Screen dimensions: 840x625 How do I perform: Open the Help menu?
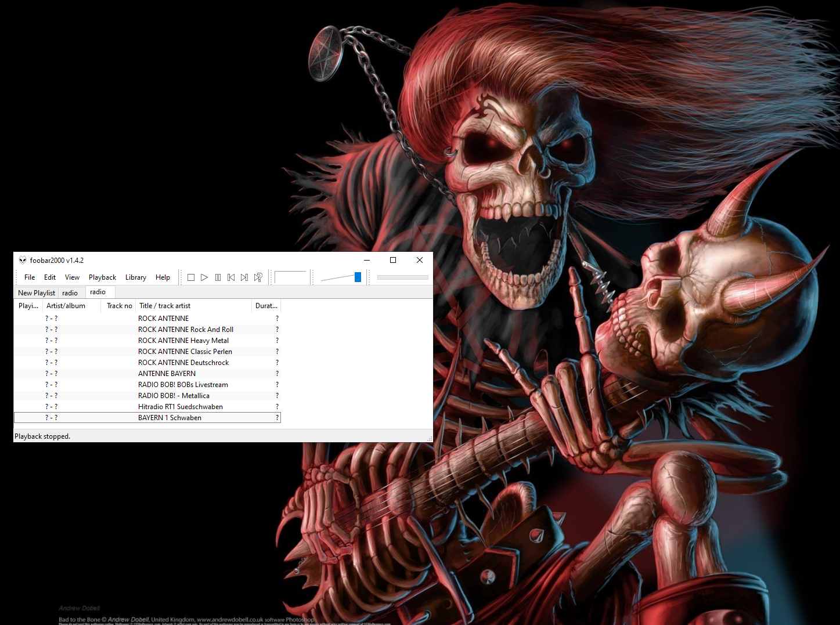[x=163, y=277]
